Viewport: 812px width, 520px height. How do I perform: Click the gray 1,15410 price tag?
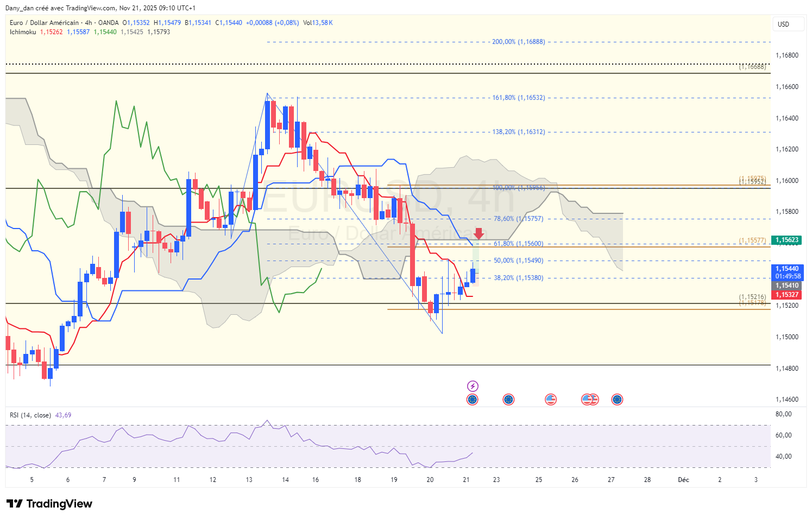tap(787, 286)
